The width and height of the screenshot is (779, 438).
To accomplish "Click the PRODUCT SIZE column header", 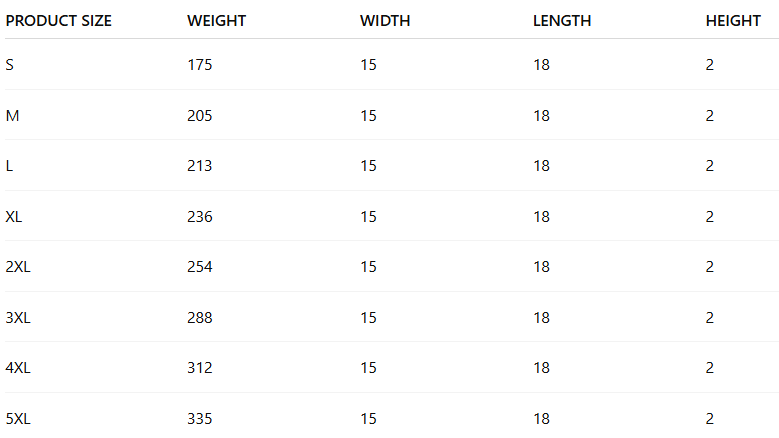I will (x=59, y=21).
